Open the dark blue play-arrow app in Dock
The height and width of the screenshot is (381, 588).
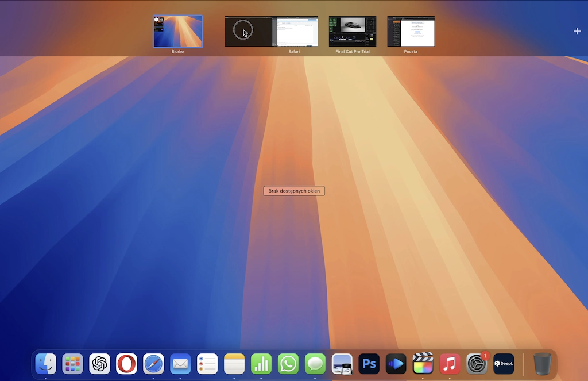click(x=396, y=364)
